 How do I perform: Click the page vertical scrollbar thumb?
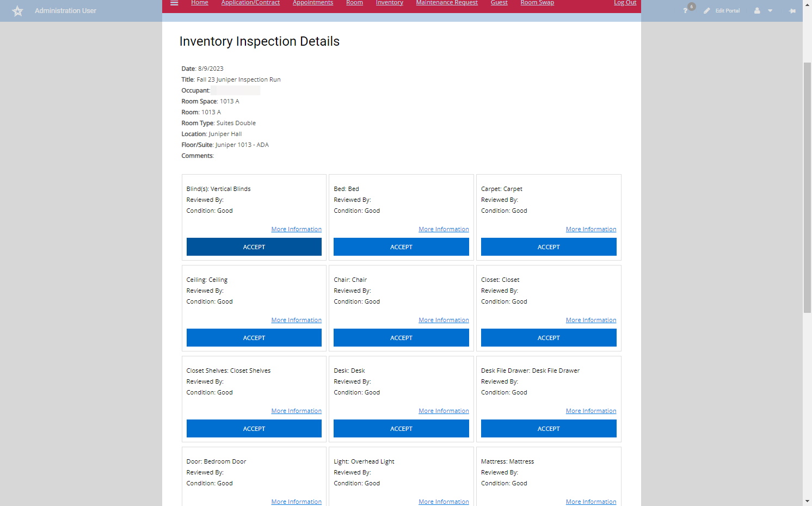[x=807, y=188]
